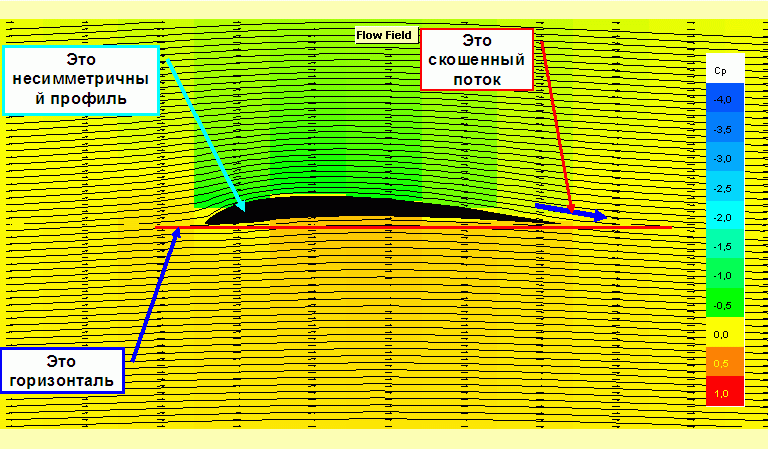Select the -2,5 legend color swatch
The height and width of the screenshot is (449, 768).
720,188
